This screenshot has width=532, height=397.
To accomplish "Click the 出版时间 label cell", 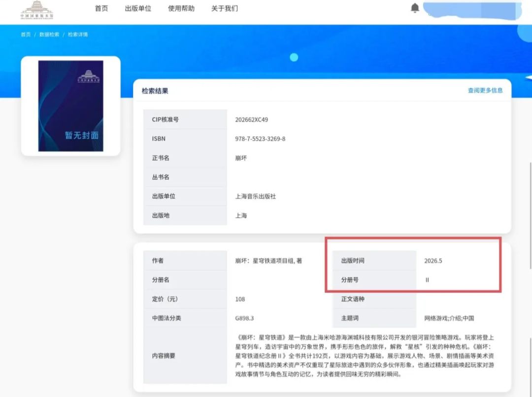I will point(374,260).
